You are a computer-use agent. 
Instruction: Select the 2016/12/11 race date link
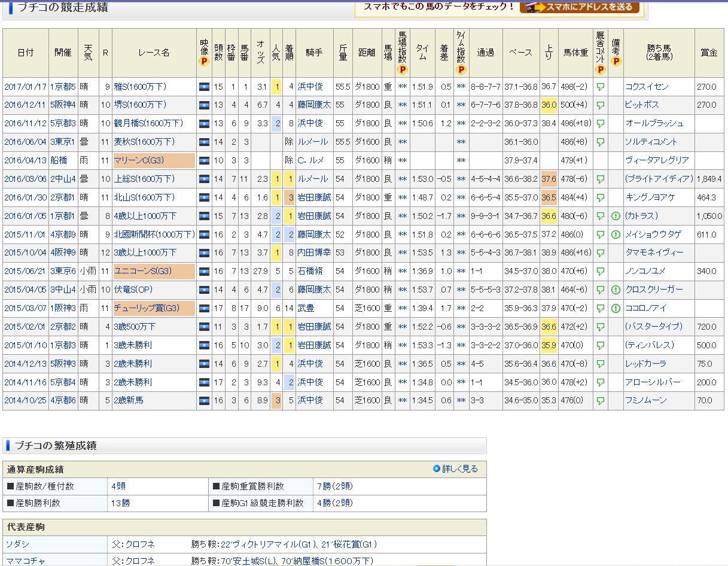26,105
